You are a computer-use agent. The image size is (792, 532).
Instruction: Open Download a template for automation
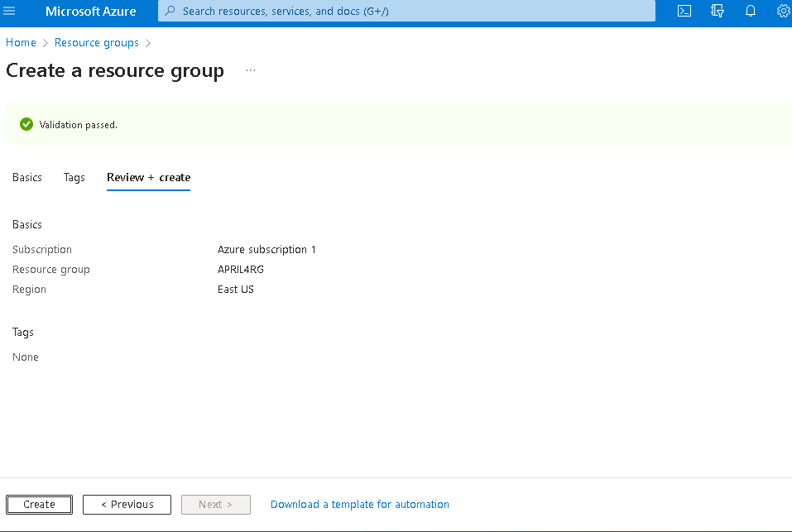[x=359, y=504]
